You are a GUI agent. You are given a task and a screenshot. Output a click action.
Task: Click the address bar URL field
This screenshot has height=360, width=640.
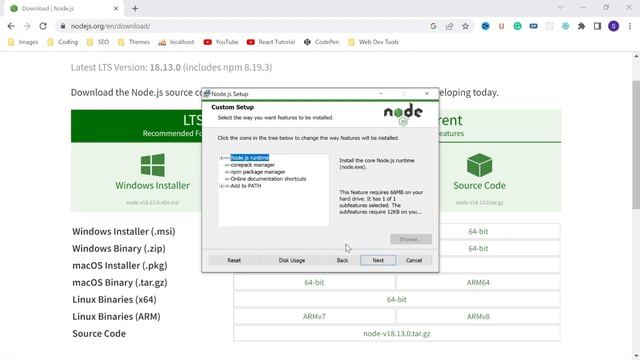click(x=245, y=26)
